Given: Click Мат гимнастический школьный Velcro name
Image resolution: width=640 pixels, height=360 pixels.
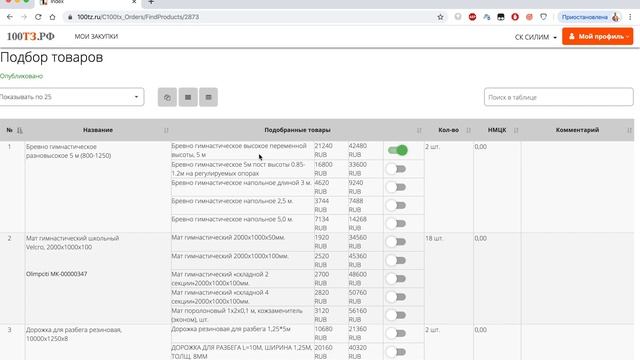Looking at the screenshot, I should click(x=73, y=242).
